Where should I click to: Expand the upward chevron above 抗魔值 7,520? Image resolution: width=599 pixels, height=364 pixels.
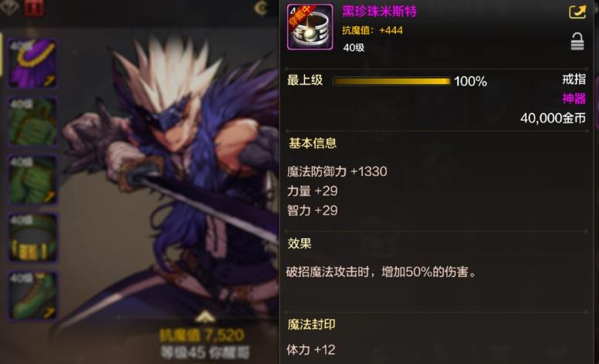pyautogui.click(x=205, y=316)
